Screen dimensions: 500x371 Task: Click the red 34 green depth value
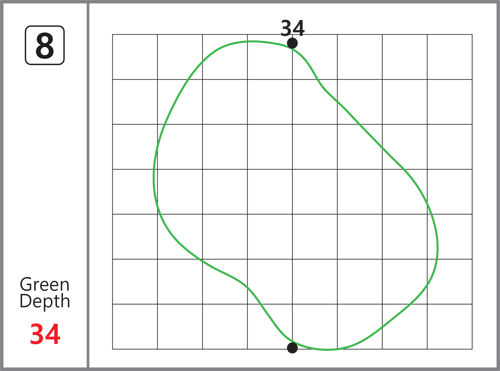pyautogui.click(x=45, y=334)
